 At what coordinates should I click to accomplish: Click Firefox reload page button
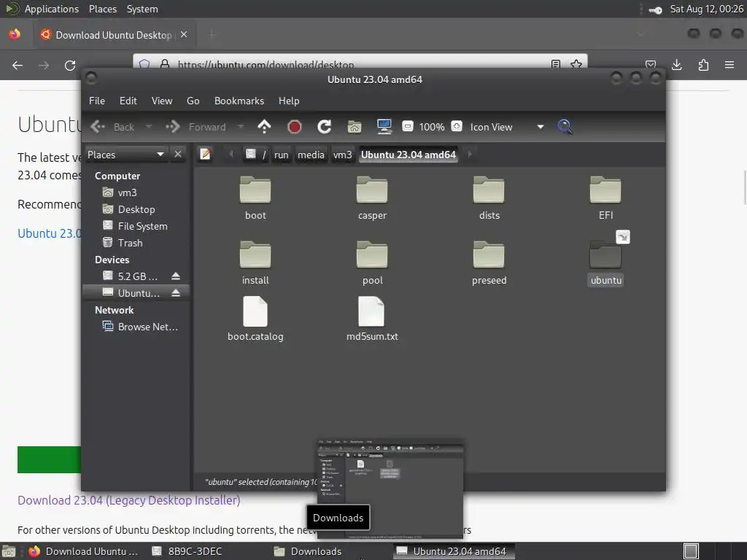click(70, 65)
